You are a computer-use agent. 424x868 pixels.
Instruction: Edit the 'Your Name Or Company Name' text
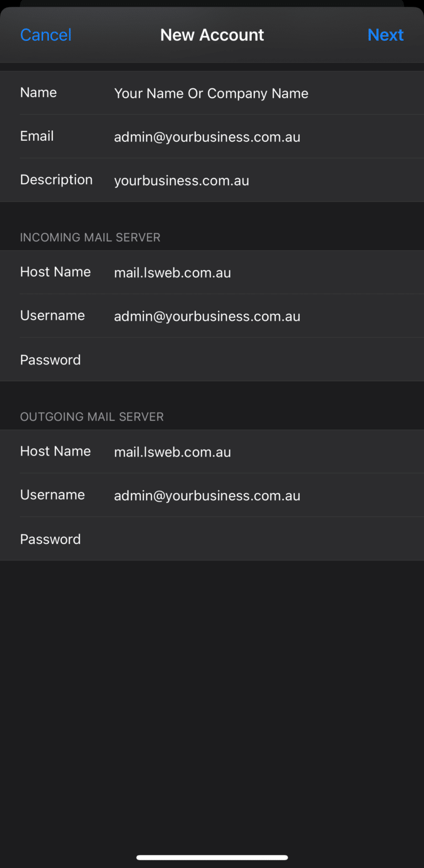[211, 93]
